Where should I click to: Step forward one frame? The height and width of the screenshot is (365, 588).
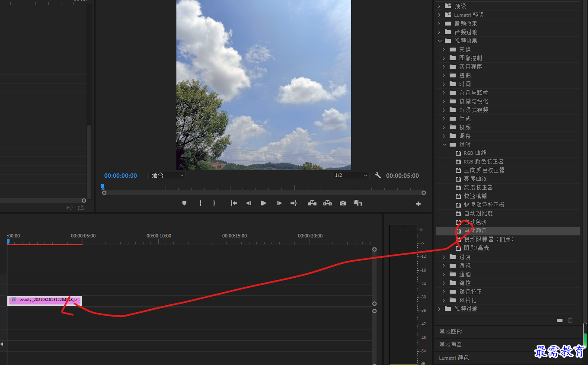(x=279, y=203)
